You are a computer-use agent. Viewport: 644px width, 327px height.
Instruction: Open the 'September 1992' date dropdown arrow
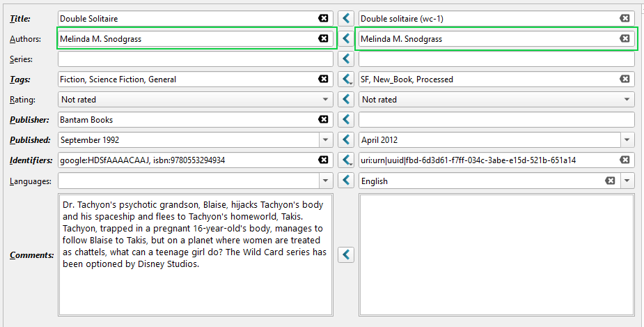(x=326, y=140)
